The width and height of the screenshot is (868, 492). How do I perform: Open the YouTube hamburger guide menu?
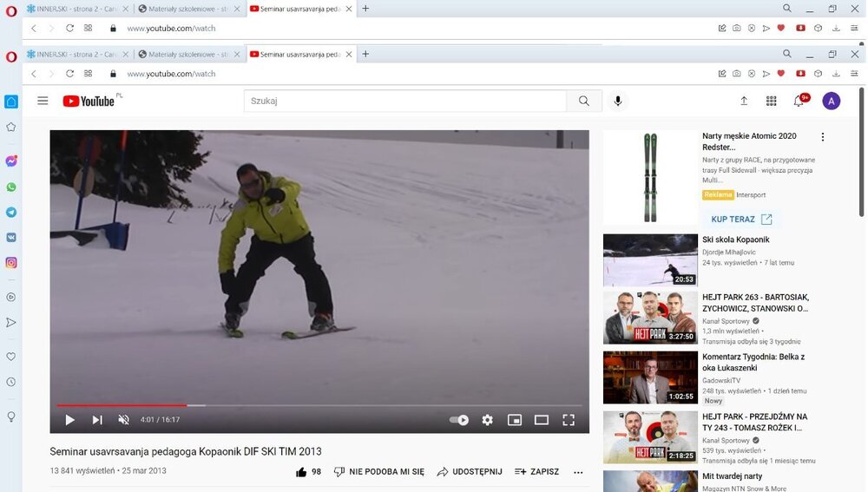pos(43,102)
